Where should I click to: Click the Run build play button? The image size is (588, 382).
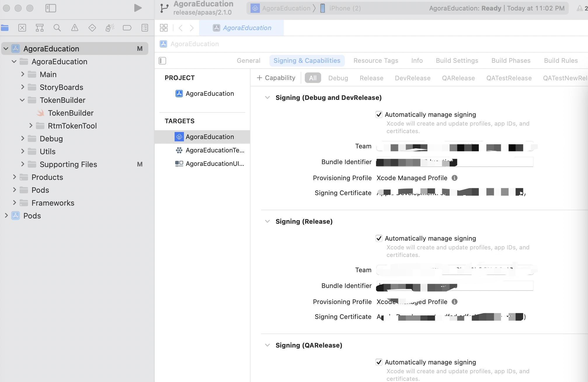coord(138,8)
